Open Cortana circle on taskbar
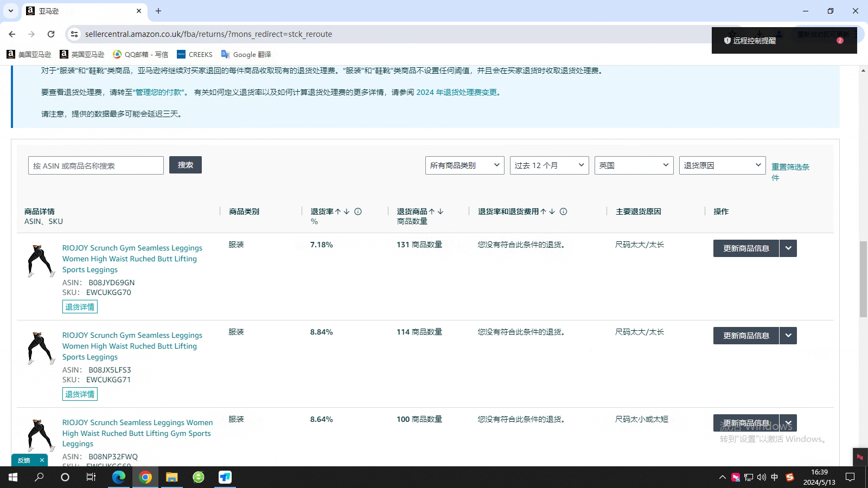The image size is (868, 488). point(65,477)
